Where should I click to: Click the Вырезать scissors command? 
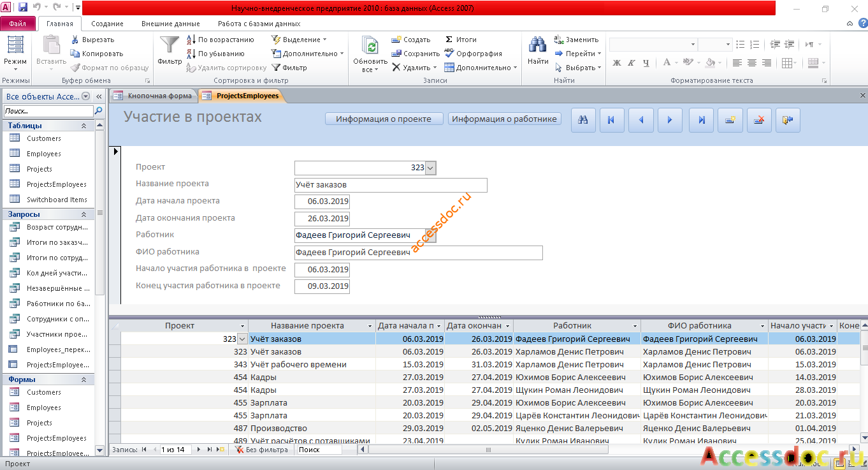pyautogui.click(x=93, y=40)
